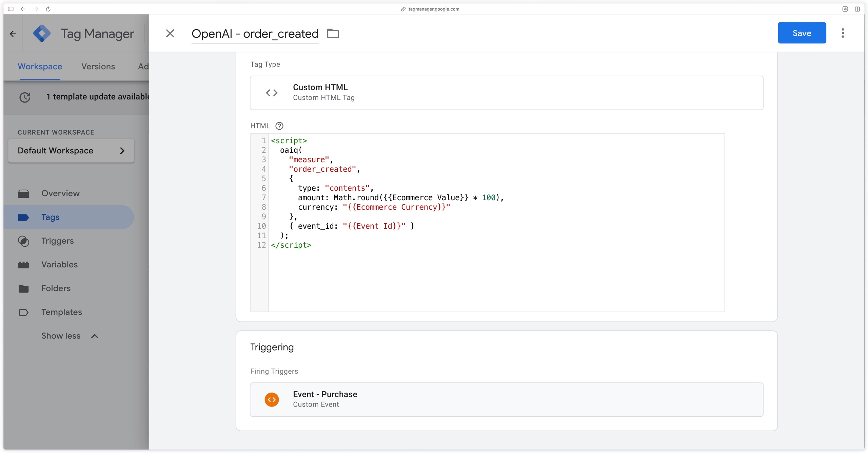Click the "{{Ecommerce Currency}}" text on line 8
868x453 pixels.
click(396, 207)
